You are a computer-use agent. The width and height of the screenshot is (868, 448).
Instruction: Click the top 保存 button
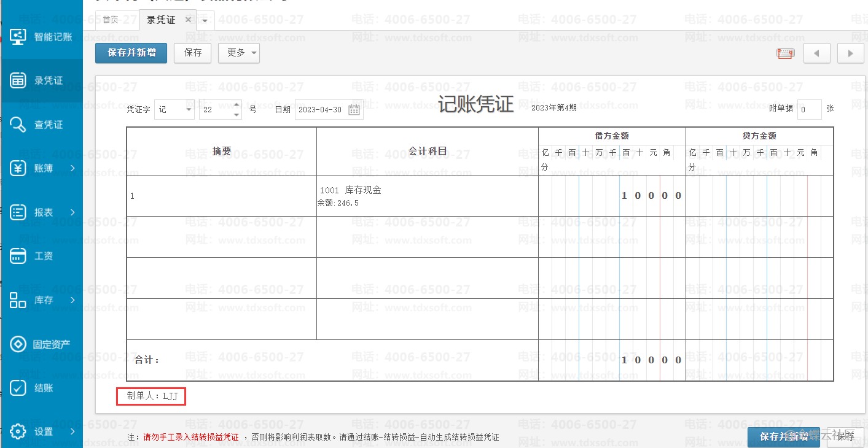coord(193,53)
